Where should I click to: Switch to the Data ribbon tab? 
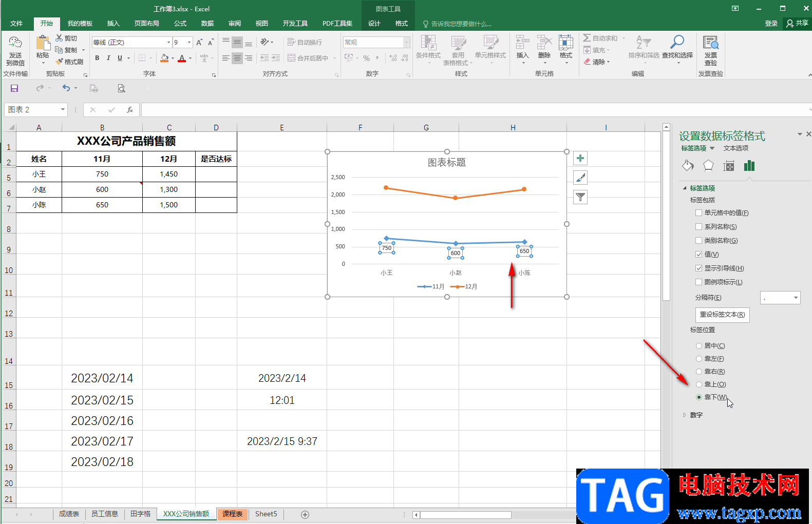pos(207,24)
